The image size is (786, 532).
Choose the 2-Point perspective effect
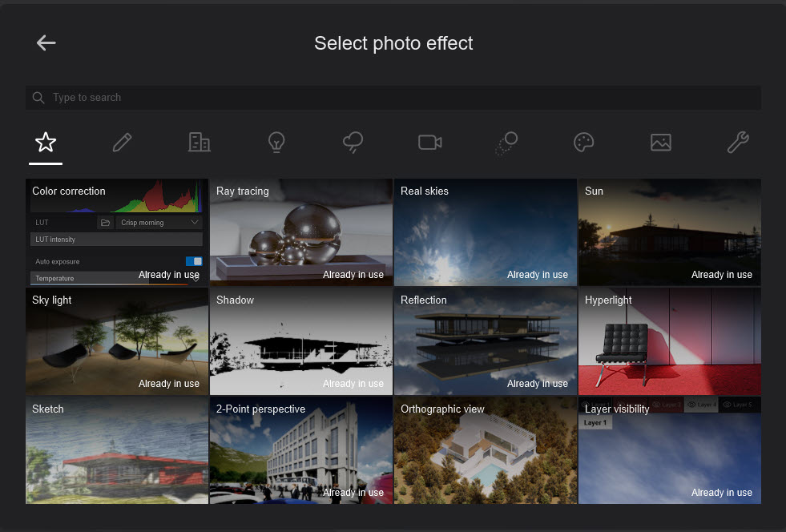[x=301, y=450]
